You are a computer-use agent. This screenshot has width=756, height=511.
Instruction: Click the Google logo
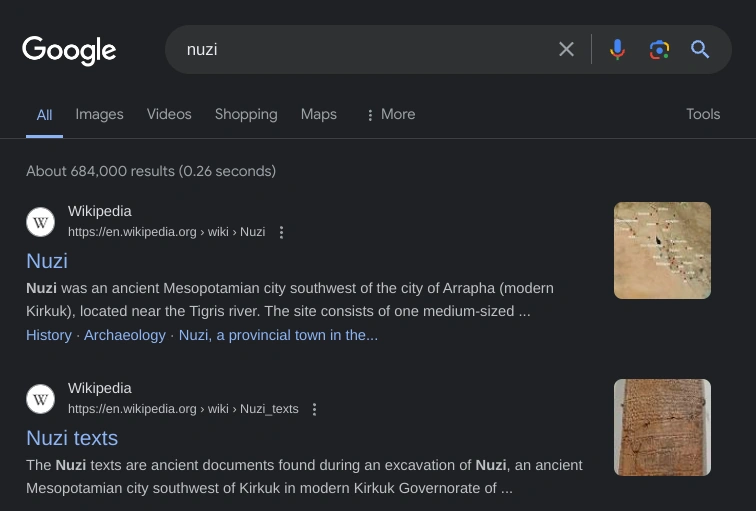coord(69,50)
